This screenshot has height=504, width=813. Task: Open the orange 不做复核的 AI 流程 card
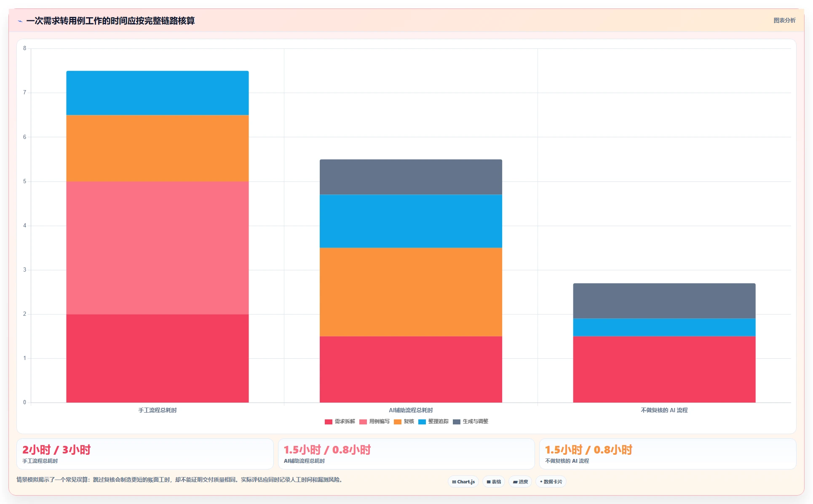668,454
